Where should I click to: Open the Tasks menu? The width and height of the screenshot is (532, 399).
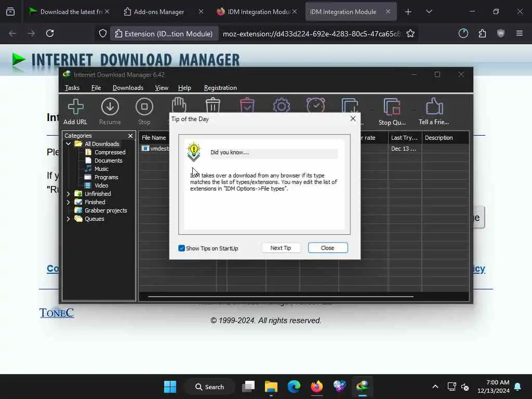coord(72,88)
